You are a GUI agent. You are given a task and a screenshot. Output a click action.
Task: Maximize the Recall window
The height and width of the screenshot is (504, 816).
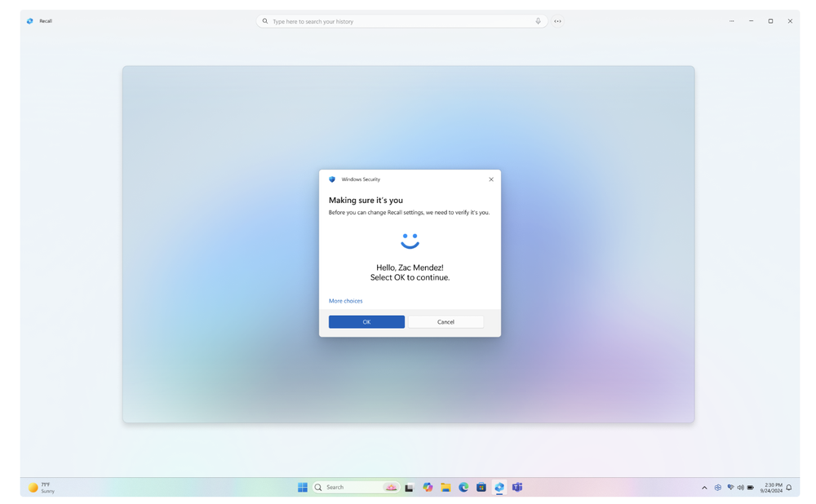coord(771,21)
